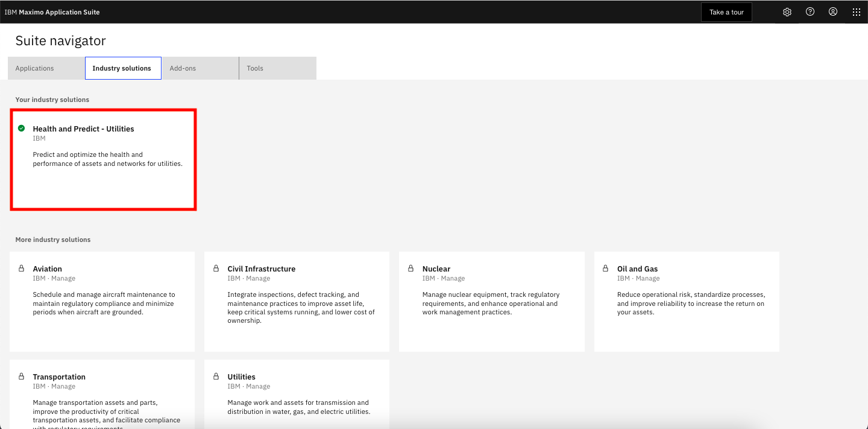This screenshot has height=429, width=868.
Task: Open the Aviation solution title
Action: tap(48, 269)
